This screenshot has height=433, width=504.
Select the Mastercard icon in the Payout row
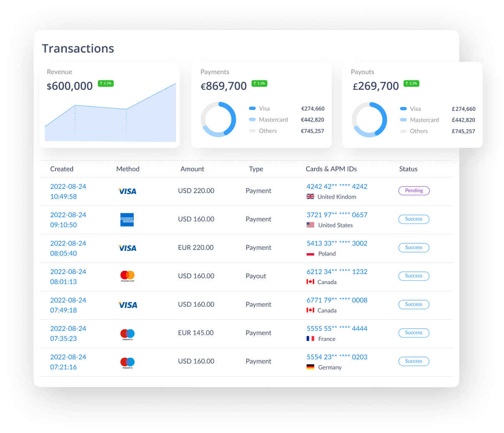point(127,276)
